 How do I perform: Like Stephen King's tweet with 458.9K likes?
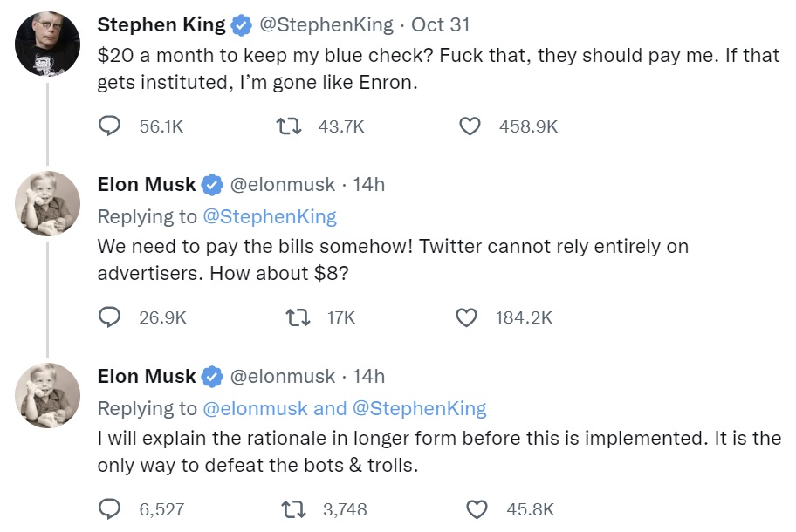[470, 126]
